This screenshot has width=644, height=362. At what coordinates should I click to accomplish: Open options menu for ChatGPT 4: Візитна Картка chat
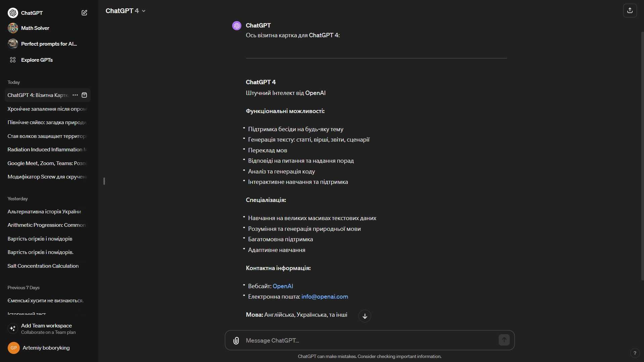(x=75, y=95)
